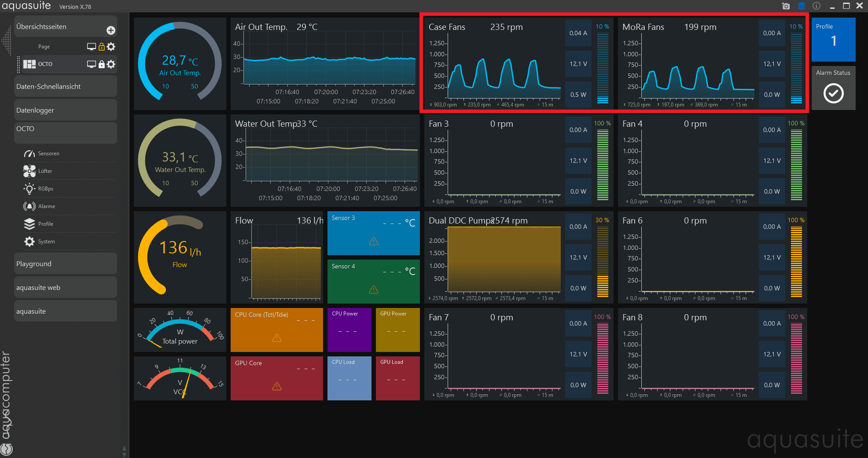Click the camera screenshot icon in title bar
Viewport: 868px width, 458px height.
786,6
